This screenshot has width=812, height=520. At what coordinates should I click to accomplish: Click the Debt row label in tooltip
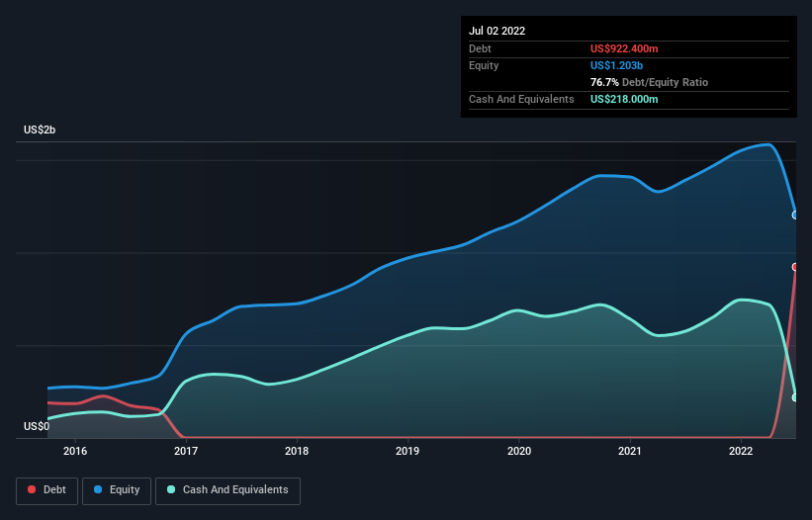click(480, 48)
